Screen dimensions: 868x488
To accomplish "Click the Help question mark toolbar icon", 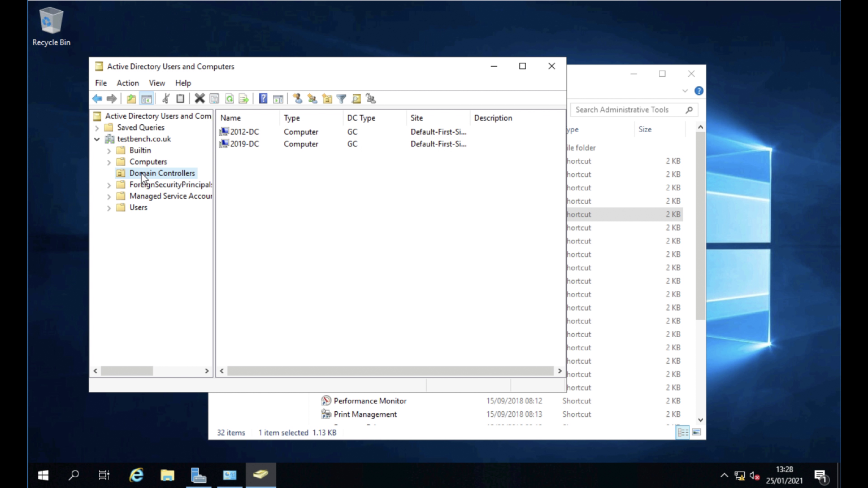I will 263,99.
